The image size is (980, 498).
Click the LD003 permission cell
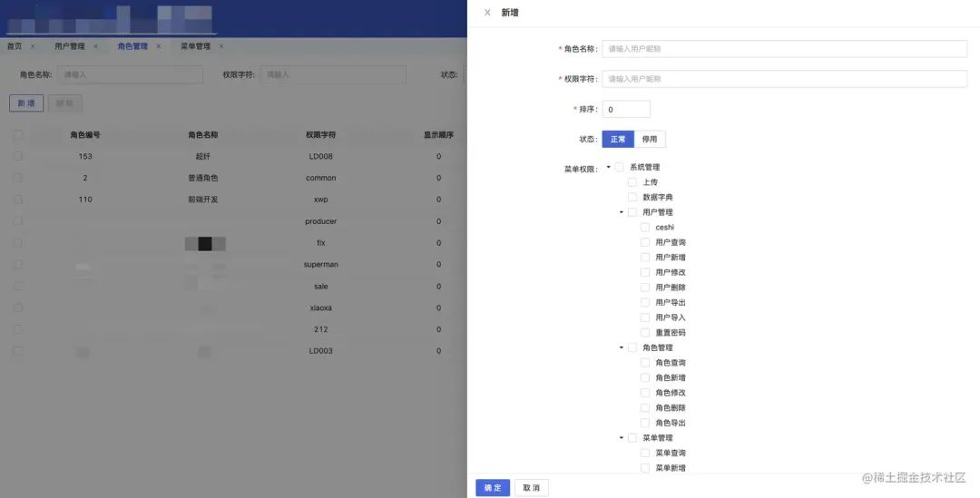point(320,351)
